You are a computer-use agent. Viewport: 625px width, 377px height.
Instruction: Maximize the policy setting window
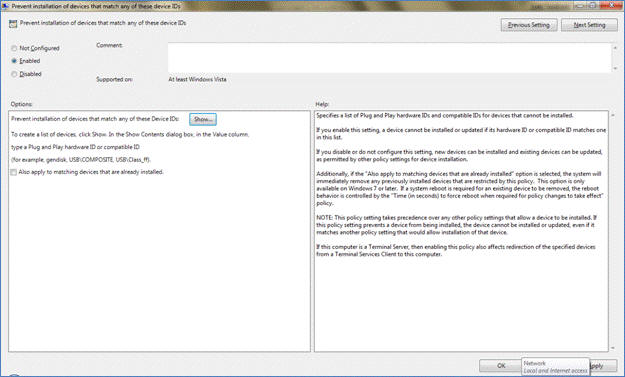(x=592, y=5)
